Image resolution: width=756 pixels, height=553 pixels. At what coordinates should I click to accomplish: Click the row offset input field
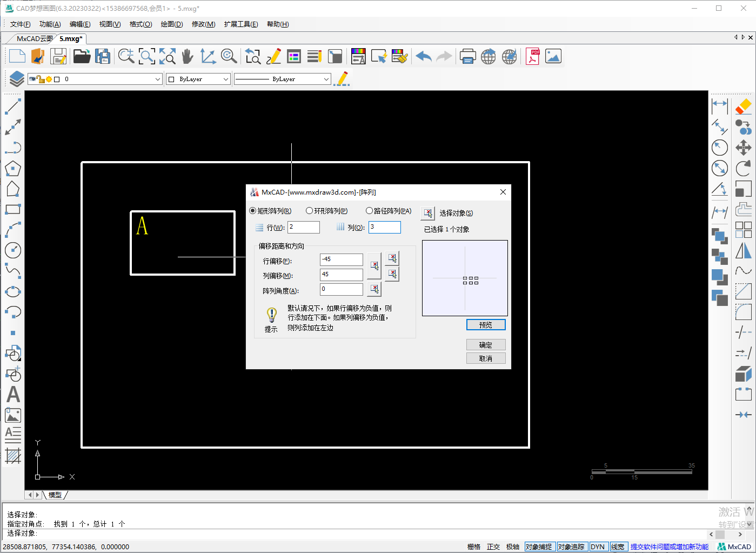click(342, 259)
